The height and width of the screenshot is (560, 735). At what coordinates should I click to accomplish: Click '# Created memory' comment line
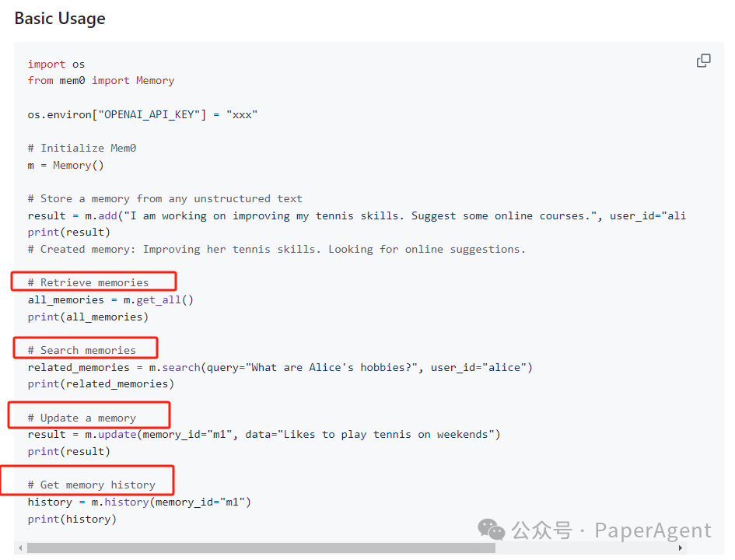coord(277,250)
